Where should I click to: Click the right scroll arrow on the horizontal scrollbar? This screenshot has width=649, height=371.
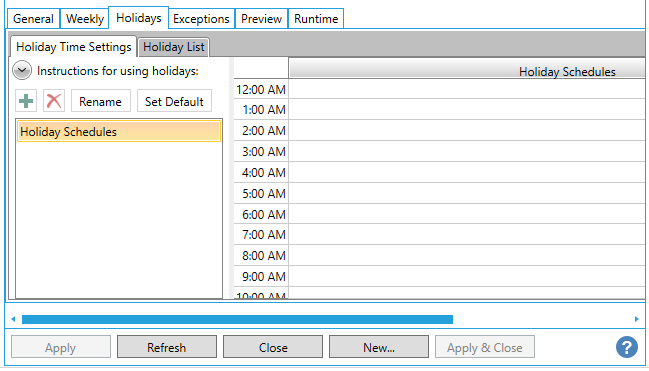pyautogui.click(x=637, y=319)
